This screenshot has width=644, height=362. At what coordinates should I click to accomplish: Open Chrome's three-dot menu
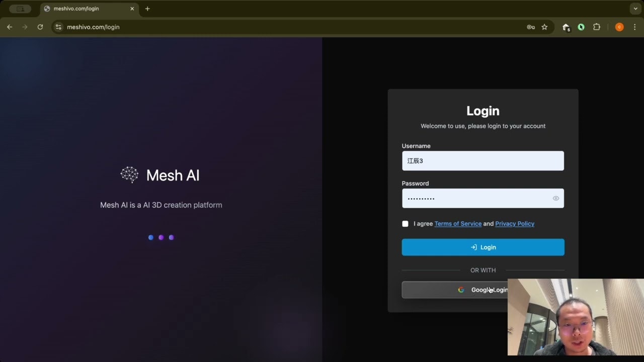635,27
